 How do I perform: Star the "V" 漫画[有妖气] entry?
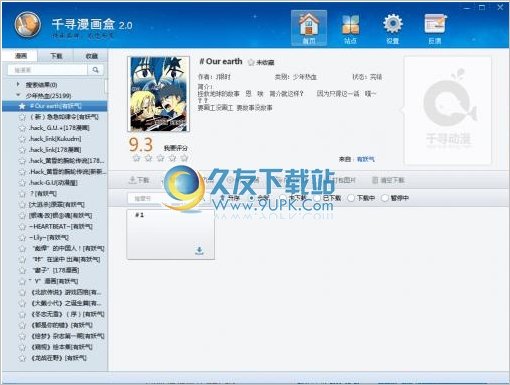point(22,282)
